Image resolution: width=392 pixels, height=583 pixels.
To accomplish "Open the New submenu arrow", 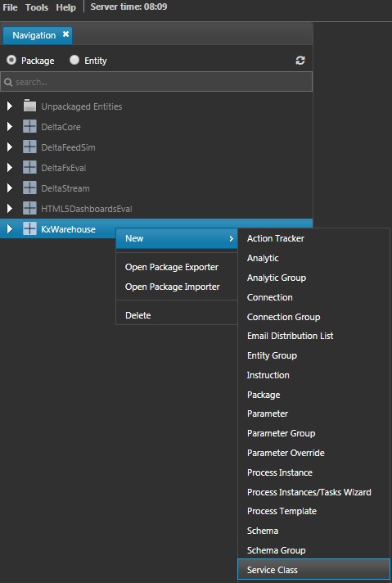I will [x=231, y=239].
